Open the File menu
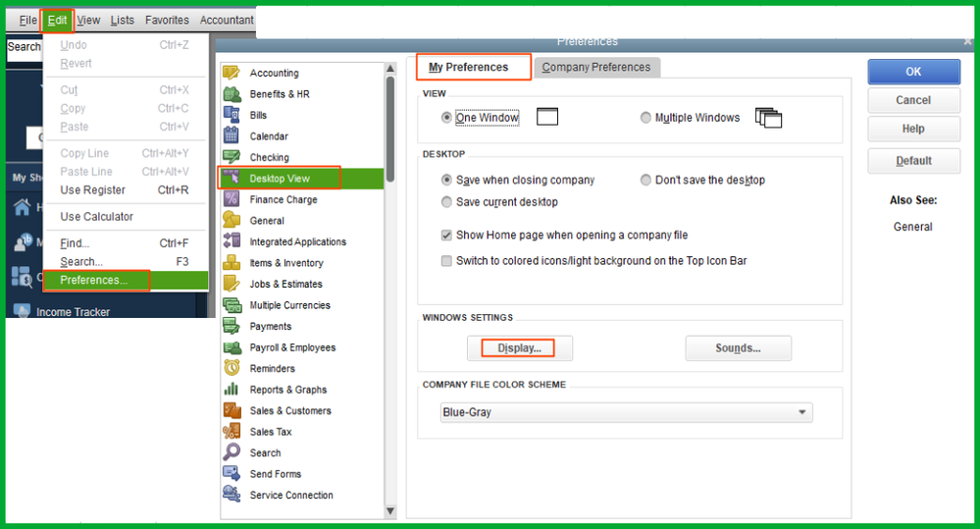980x529 pixels. (x=28, y=21)
